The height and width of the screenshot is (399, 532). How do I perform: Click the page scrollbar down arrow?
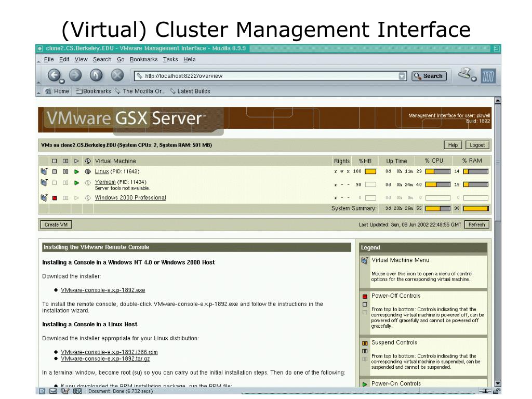497,383
